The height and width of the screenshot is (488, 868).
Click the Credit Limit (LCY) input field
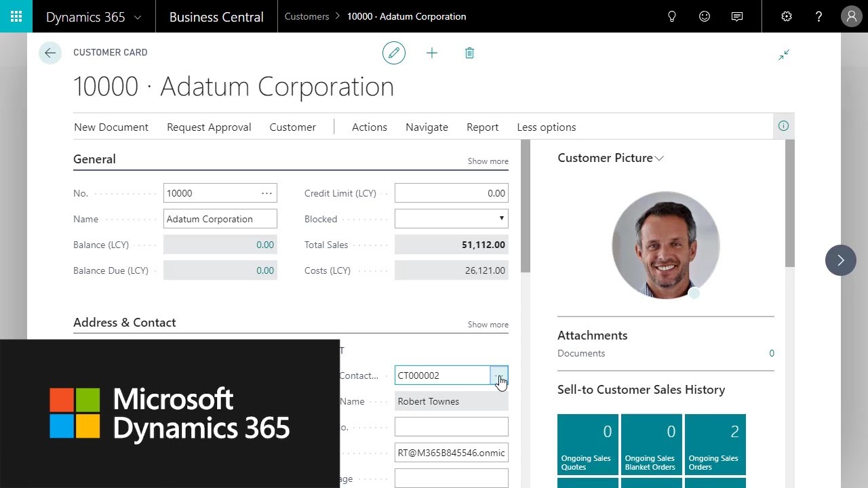(452, 193)
